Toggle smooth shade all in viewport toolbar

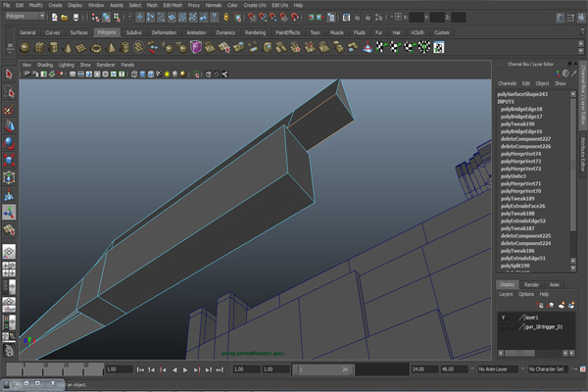[142, 74]
